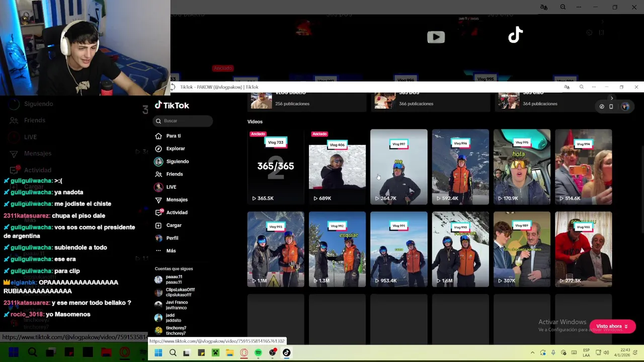Click the coin icon in the floating pill

pos(602,107)
